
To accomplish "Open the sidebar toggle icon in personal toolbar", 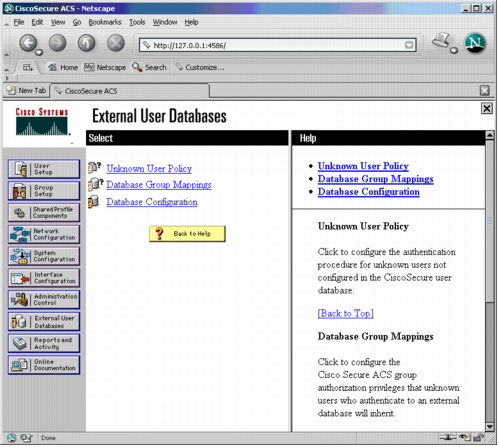I will [x=28, y=68].
